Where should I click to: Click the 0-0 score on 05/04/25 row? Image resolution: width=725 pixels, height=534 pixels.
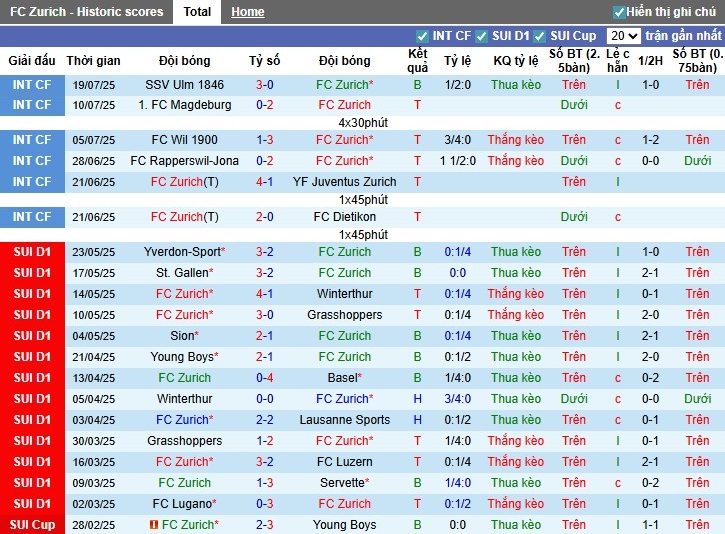pyautogui.click(x=264, y=399)
